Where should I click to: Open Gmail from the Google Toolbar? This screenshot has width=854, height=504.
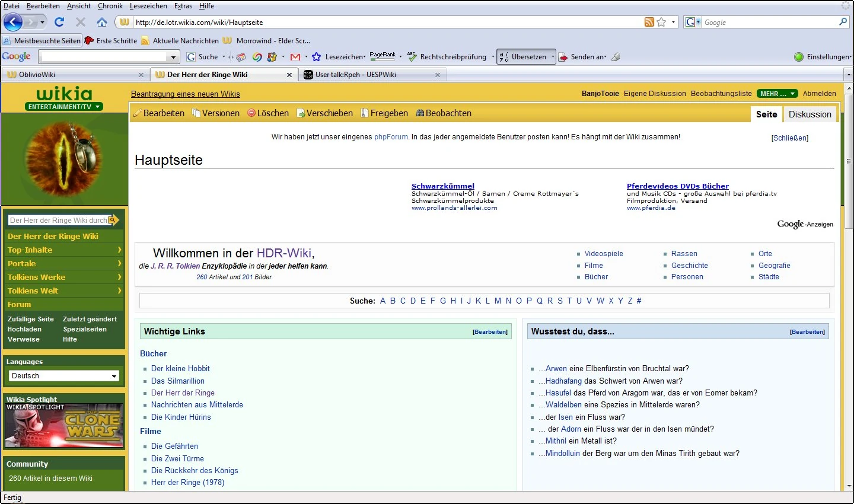(x=295, y=57)
